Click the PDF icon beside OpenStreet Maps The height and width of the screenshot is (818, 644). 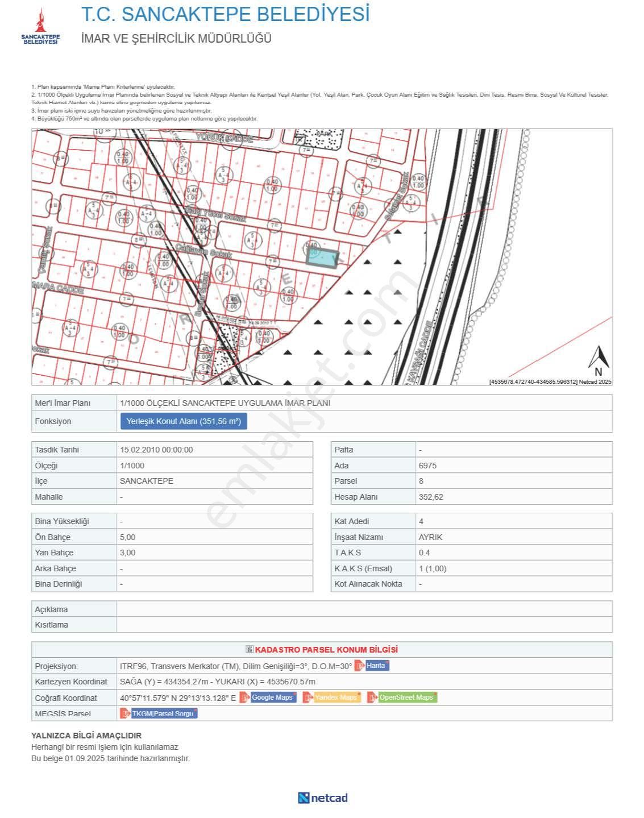point(372,697)
